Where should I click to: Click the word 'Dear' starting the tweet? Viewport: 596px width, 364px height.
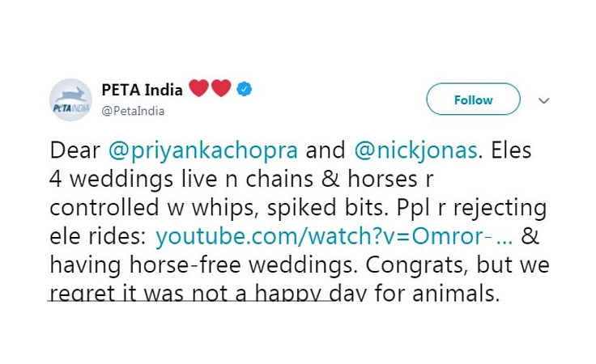pos(74,150)
